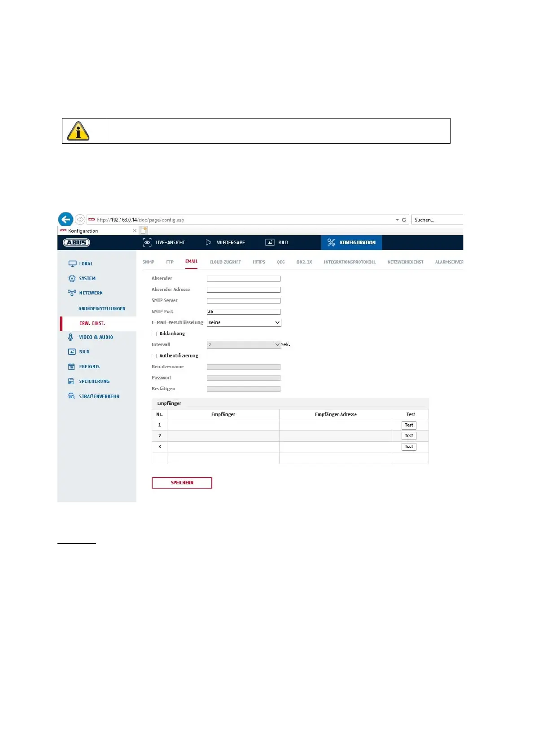
Task: Open the E-Mail-Verschlüsselung dropdown
Action: pos(244,323)
